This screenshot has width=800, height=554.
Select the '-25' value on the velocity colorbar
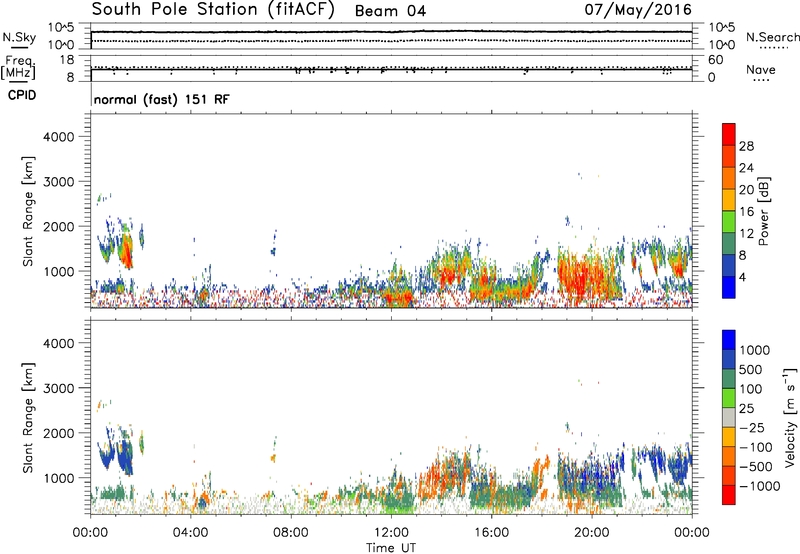pos(752,428)
